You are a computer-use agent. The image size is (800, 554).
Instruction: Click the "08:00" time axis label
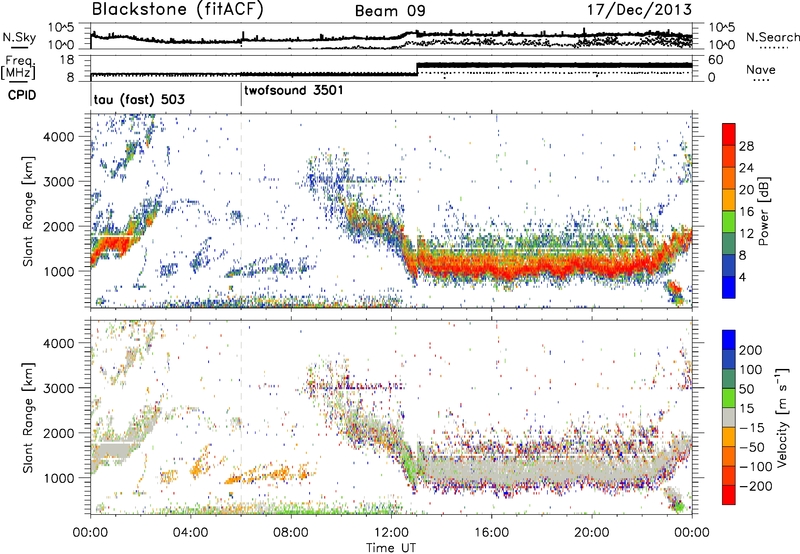click(x=291, y=533)
